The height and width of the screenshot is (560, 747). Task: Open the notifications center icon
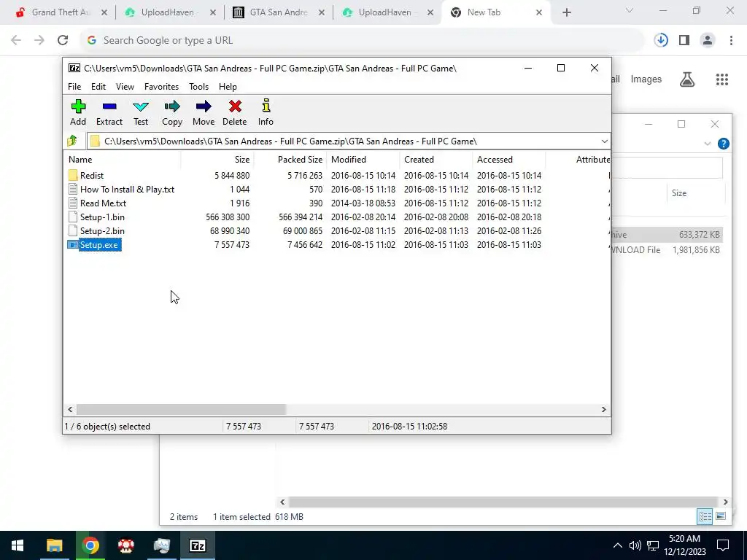pos(723,545)
